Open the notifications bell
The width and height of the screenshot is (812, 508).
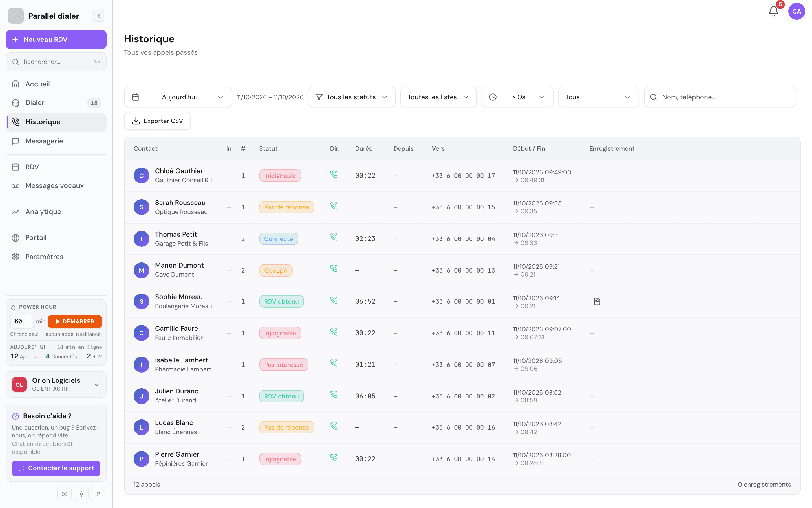(773, 11)
